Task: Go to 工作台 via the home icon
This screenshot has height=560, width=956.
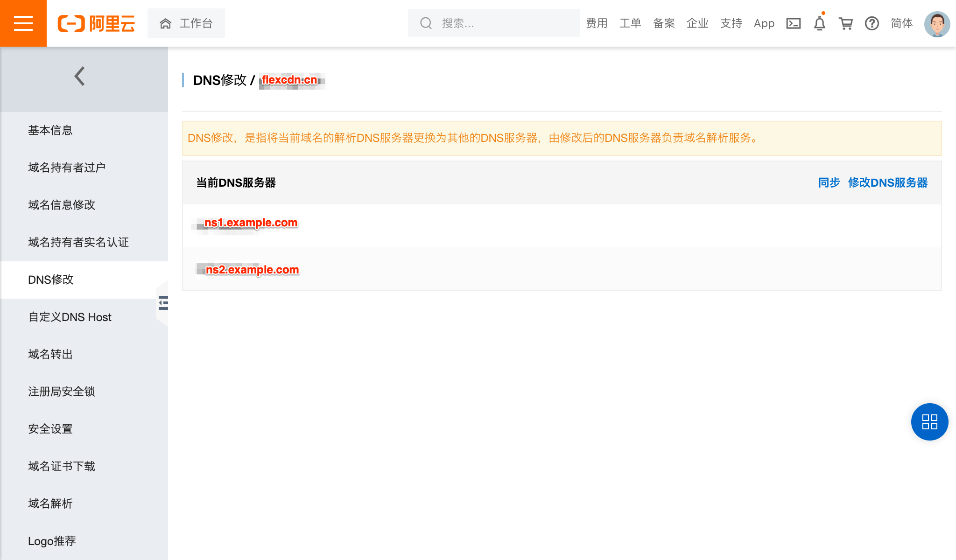Action: [x=186, y=23]
